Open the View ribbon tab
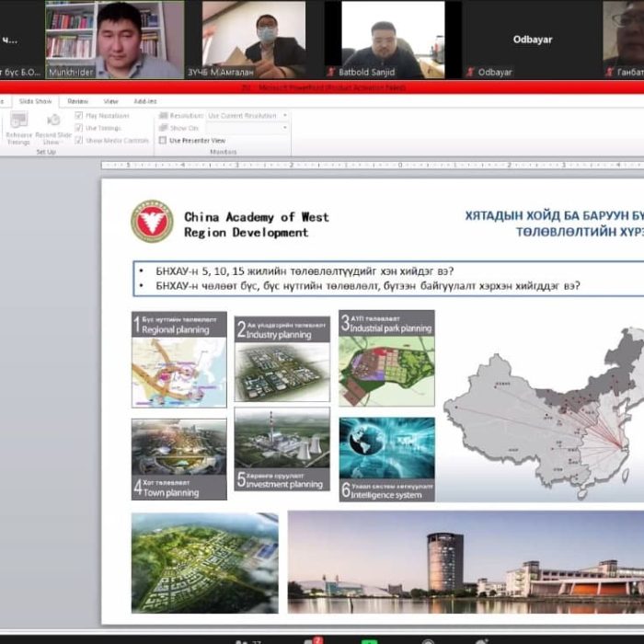This screenshot has width=644, height=644. (110, 101)
